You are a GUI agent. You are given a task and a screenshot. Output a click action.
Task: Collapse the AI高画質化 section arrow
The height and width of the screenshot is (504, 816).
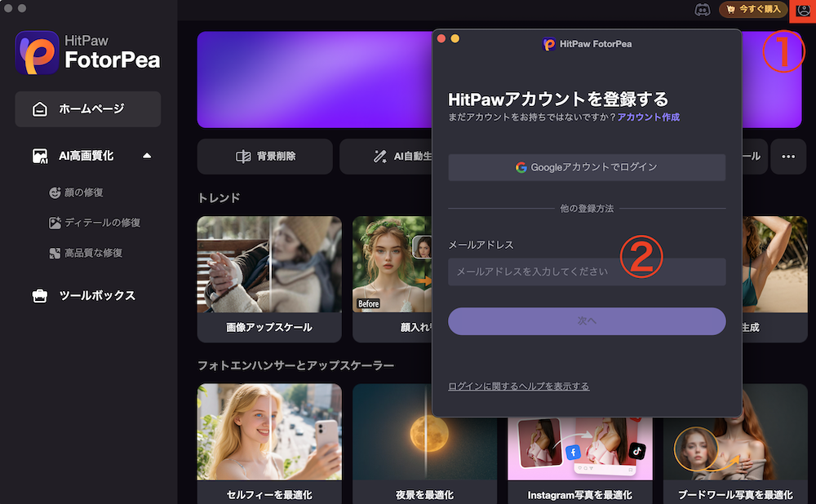click(147, 156)
